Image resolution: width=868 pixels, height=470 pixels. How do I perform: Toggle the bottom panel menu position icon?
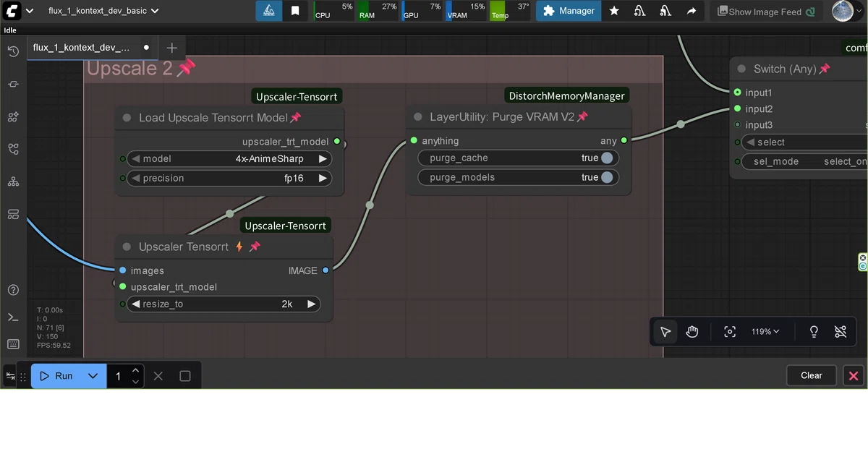(x=10, y=376)
